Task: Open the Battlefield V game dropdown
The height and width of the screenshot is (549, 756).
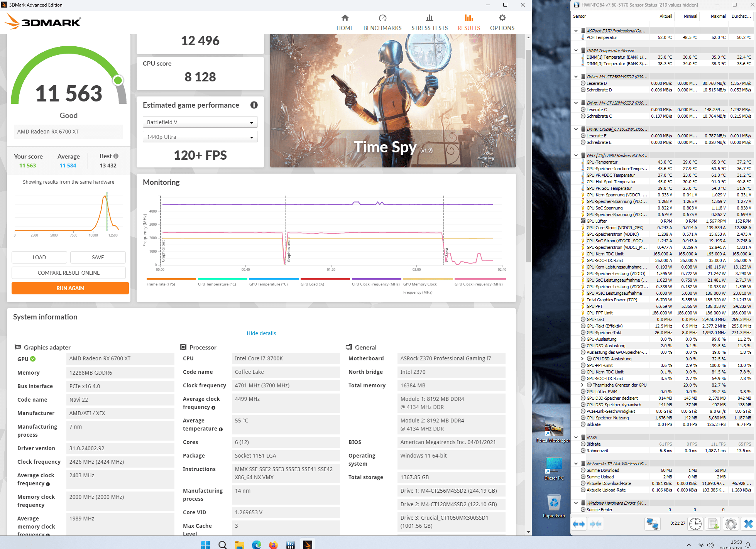Action: [x=200, y=122]
